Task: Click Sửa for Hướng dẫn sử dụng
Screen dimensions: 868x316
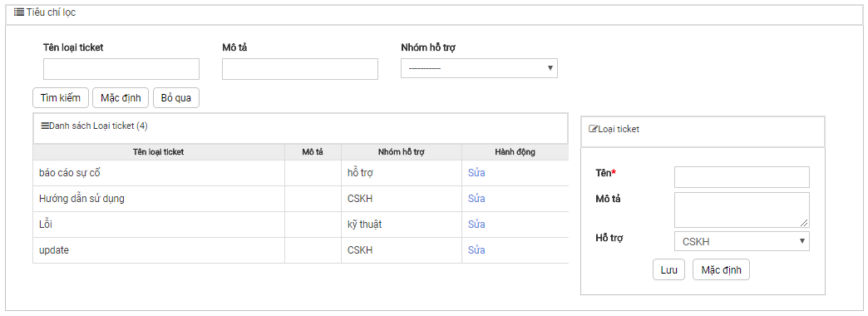Action: [476, 199]
